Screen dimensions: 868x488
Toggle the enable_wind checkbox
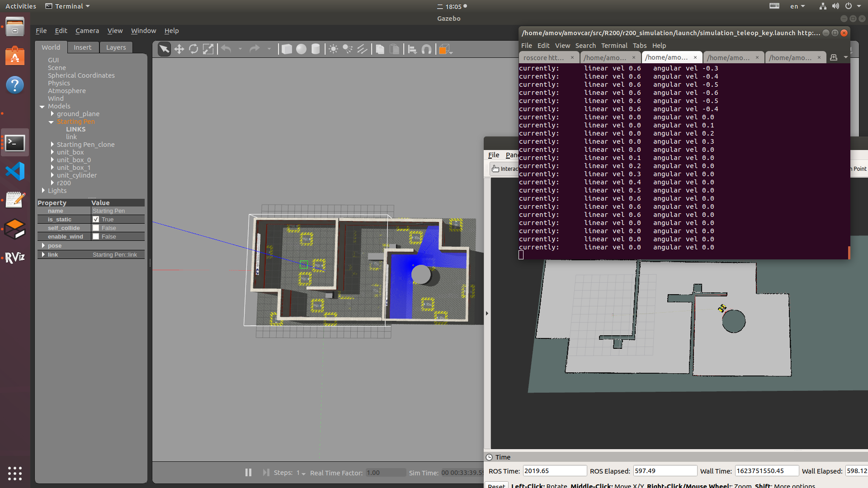(96, 236)
